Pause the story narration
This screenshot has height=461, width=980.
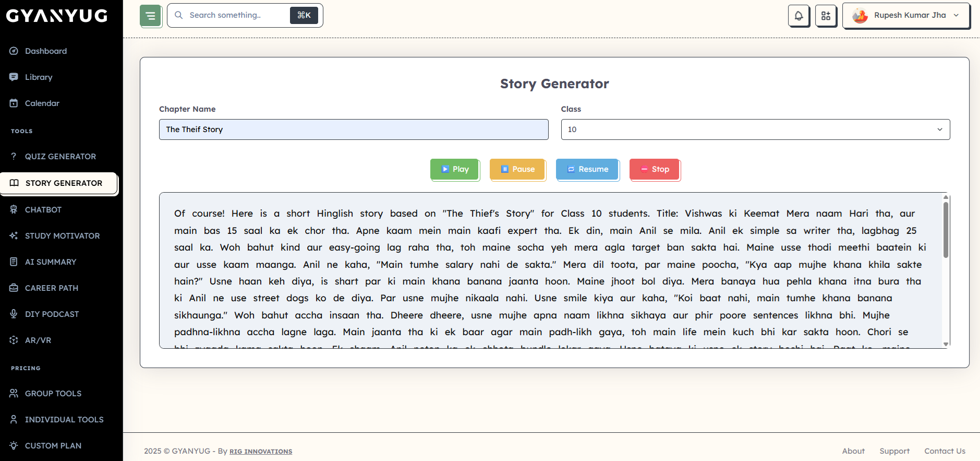pyautogui.click(x=517, y=169)
